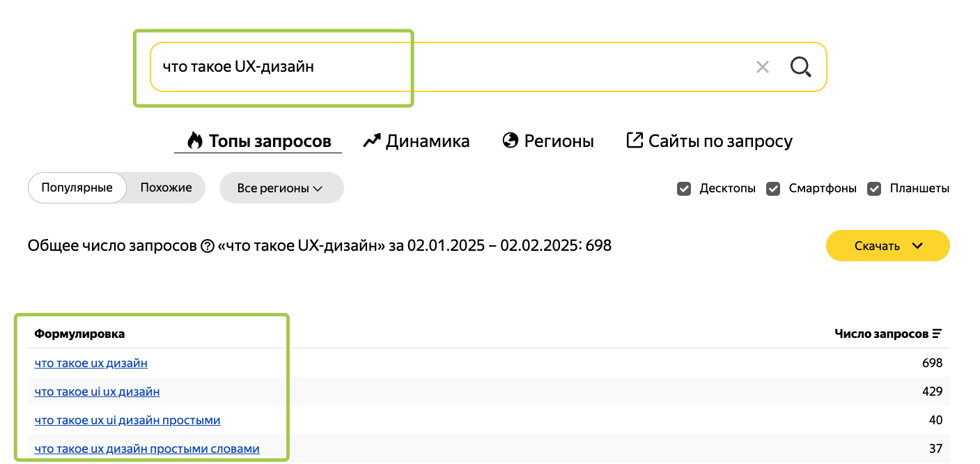Switch to the Похожие queries toggle
The height and width of the screenshot is (464, 980).
pyautogui.click(x=166, y=188)
